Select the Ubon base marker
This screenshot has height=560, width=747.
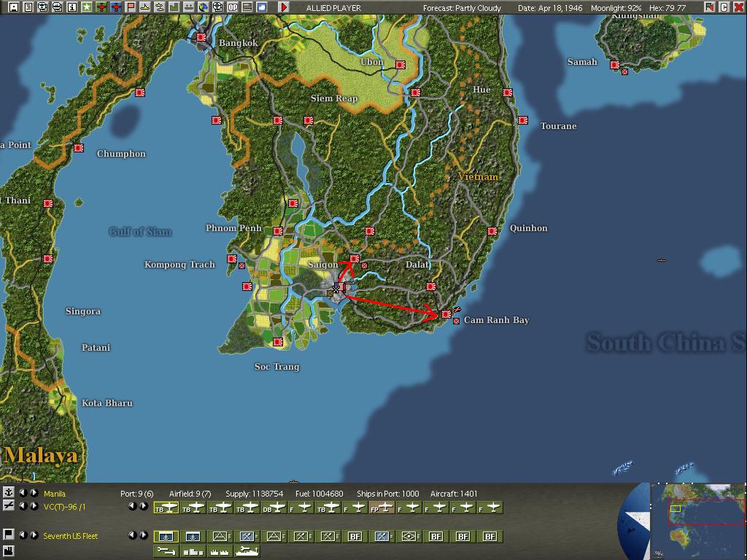coord(400,65)
